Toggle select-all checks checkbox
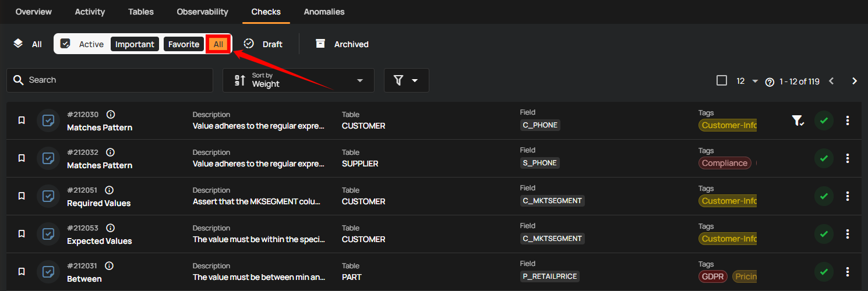The image size is (868, 291). pyautogui.click(x=722, y=80)
